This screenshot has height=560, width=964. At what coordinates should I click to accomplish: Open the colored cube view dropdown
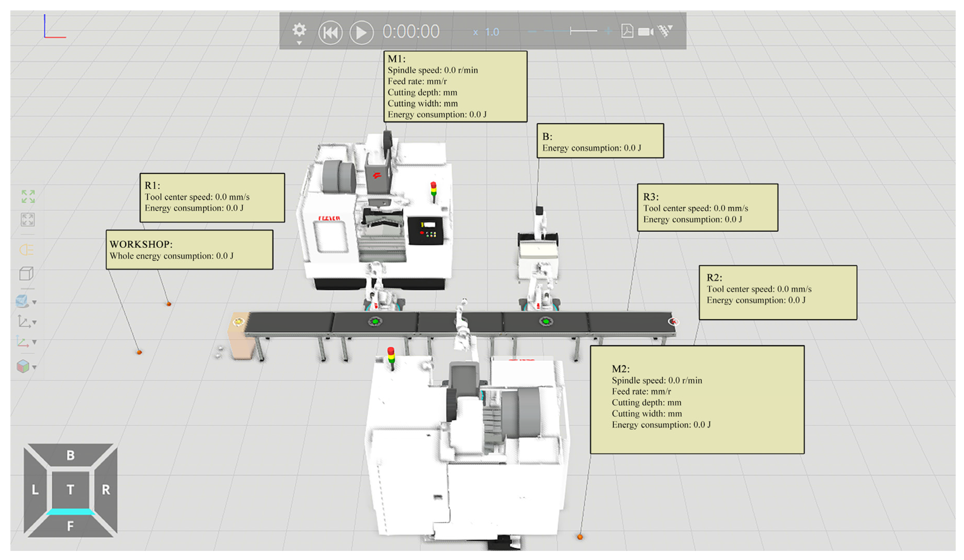(35, 367)
